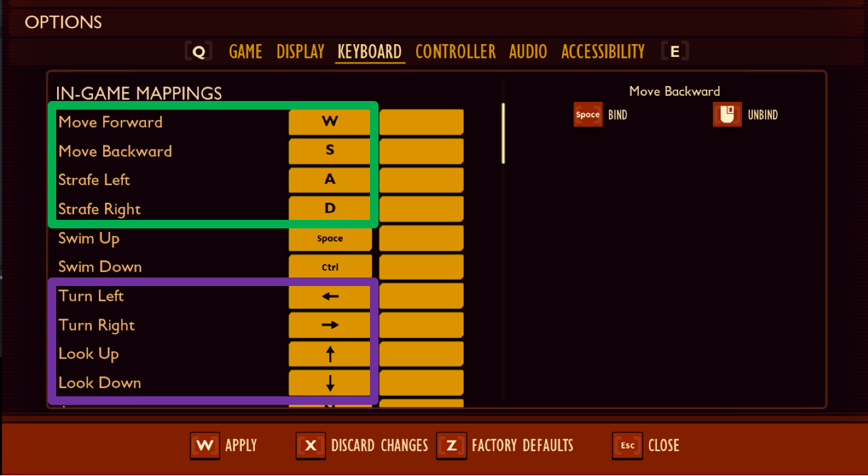868x476 pixels.
Task: Click the Esc key icon beside CLOSE
Action: point(627,446)
